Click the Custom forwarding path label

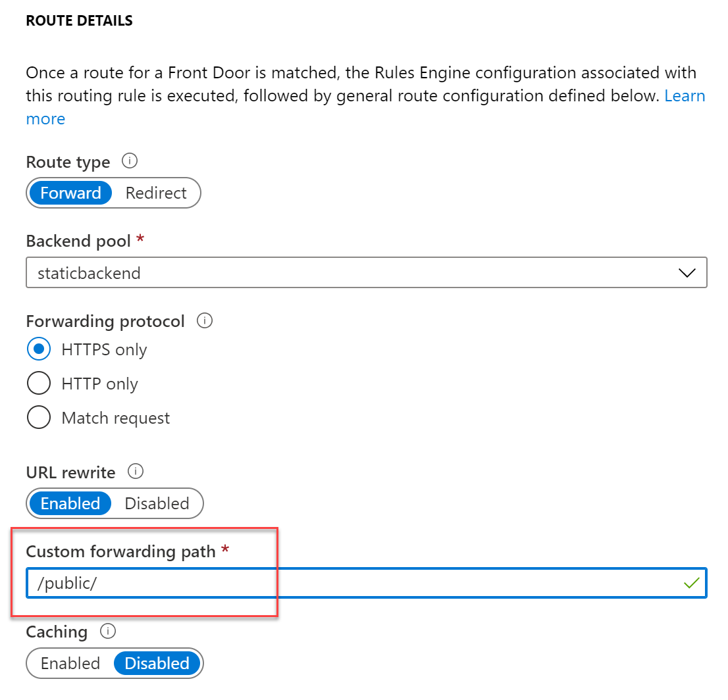pos(120,551)
